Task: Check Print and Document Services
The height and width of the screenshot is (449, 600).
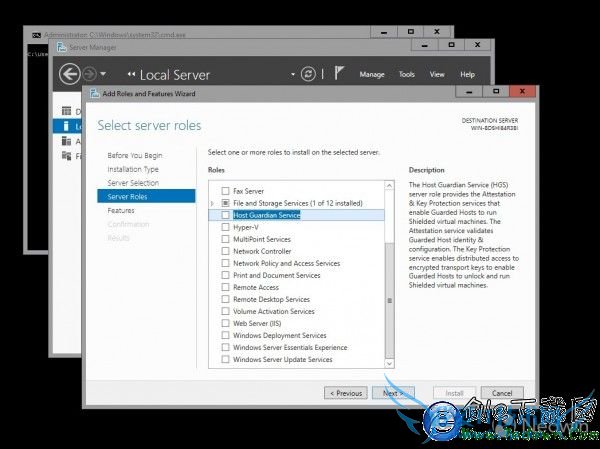Action: (225, 275)
